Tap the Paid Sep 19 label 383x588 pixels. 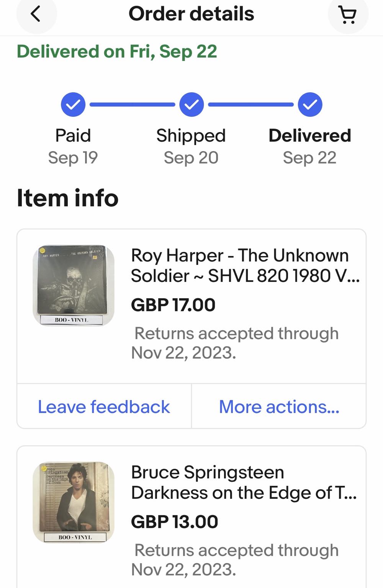pyautogui.click(x=73, y=147)
